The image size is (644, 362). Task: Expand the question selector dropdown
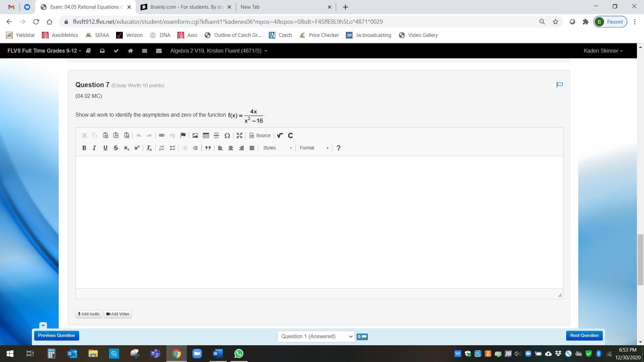click(316, 336)
